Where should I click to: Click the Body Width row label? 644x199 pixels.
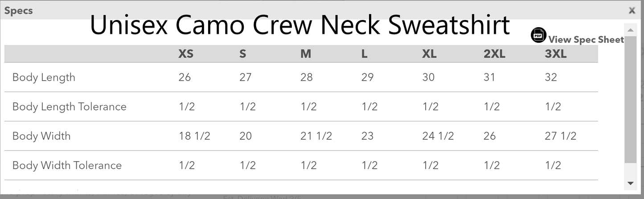(x=41, y=136)
